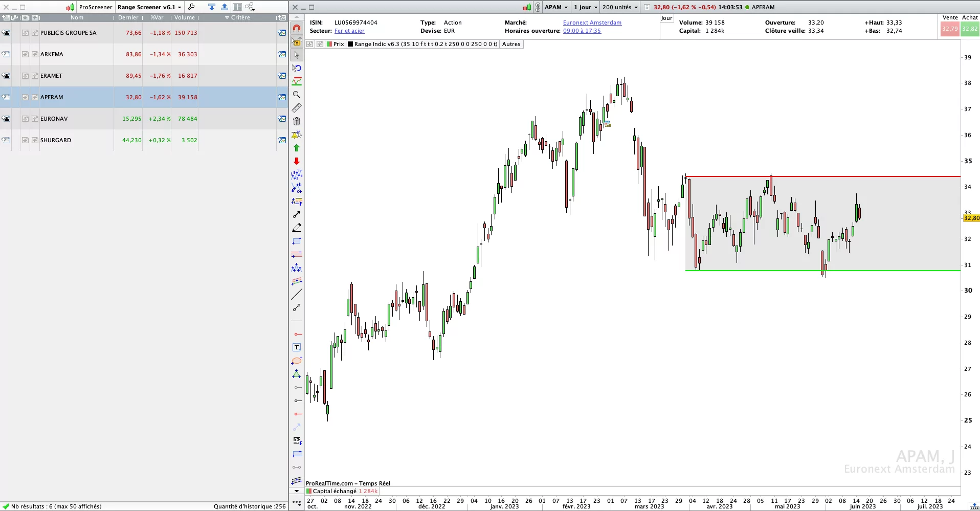This screenshot has height=511, width=980.
Task: Click the ProScreener label button
Action: tap(96, 7)
